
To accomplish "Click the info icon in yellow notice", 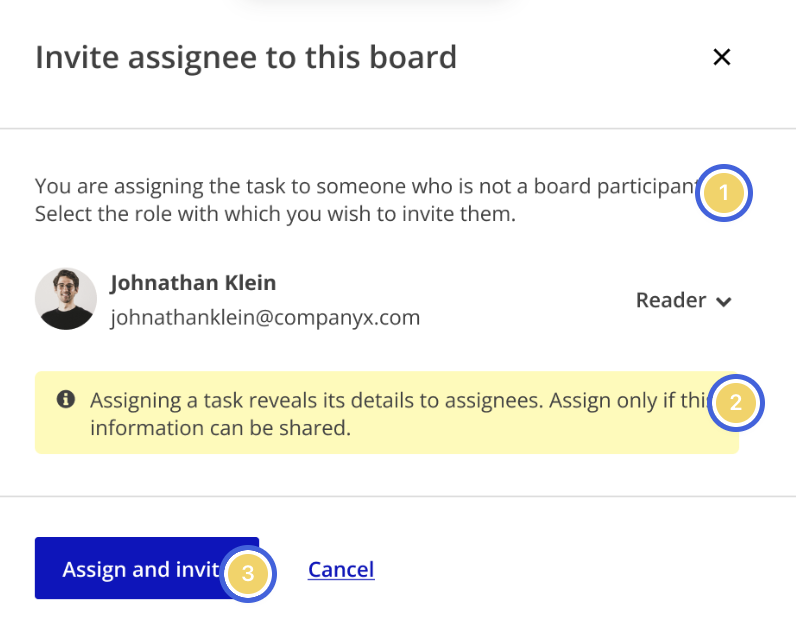I will (x=66, y=399).
